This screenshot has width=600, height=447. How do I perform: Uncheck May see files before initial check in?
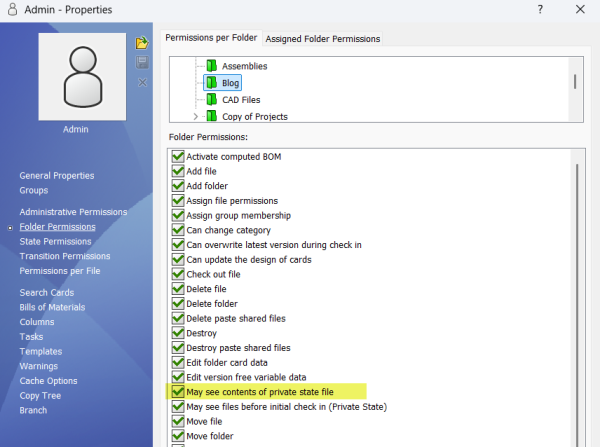(178, 406)
